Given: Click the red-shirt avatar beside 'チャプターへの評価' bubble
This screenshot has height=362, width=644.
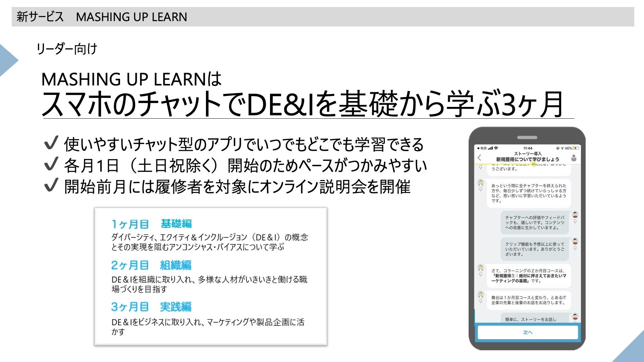Looking at the screenshot, I should pyautogui.click(x=575, y=215).
